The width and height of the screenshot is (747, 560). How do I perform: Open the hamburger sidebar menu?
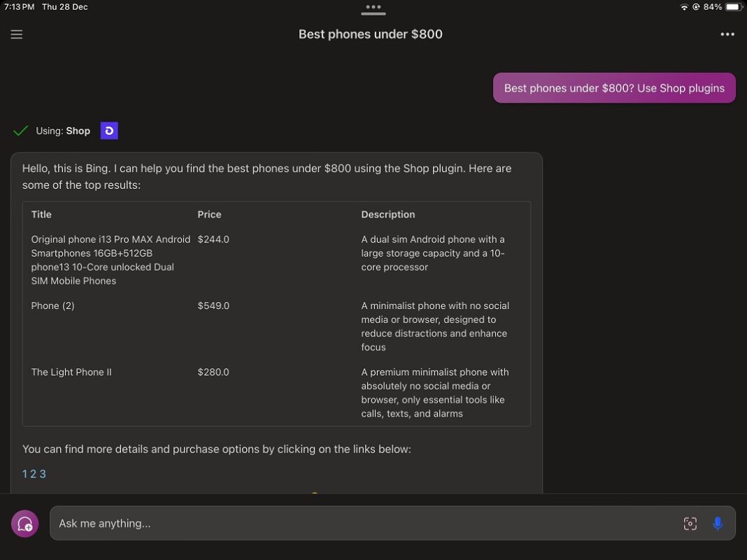17,34
